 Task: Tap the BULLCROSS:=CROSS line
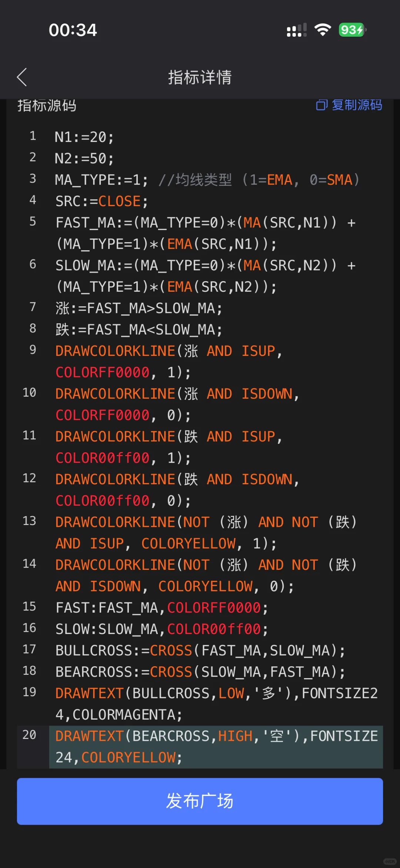pyautogui.click(x=200, y=651)
